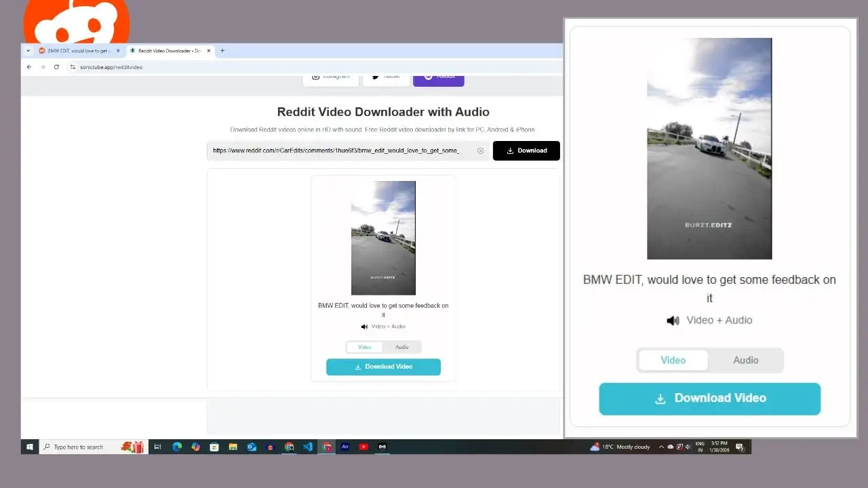This screenshot has width=868, height=488.
Task: Open File Explorer from the taskbar
Action: point(233,447)
